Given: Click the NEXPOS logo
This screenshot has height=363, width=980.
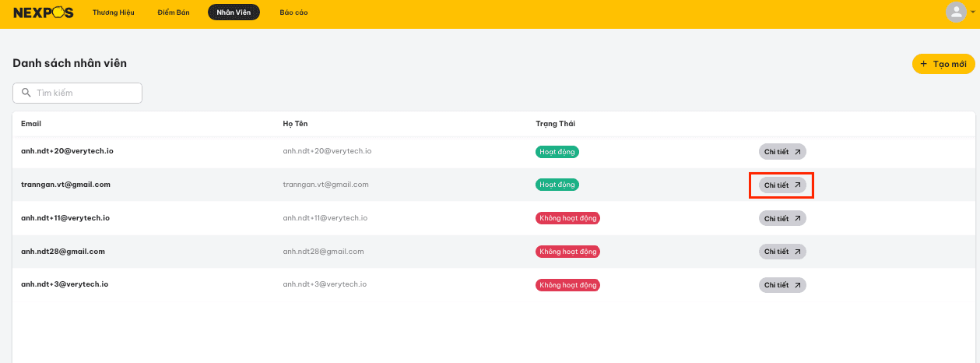Looking at the screenshot, I should pyautogui.click(x=44, y=12).
